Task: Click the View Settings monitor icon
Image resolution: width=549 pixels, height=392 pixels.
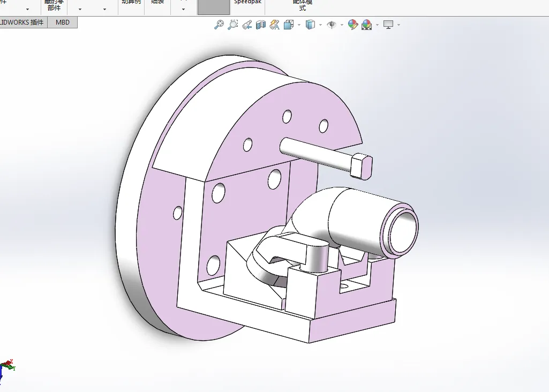Action: (x=388, y=25)
